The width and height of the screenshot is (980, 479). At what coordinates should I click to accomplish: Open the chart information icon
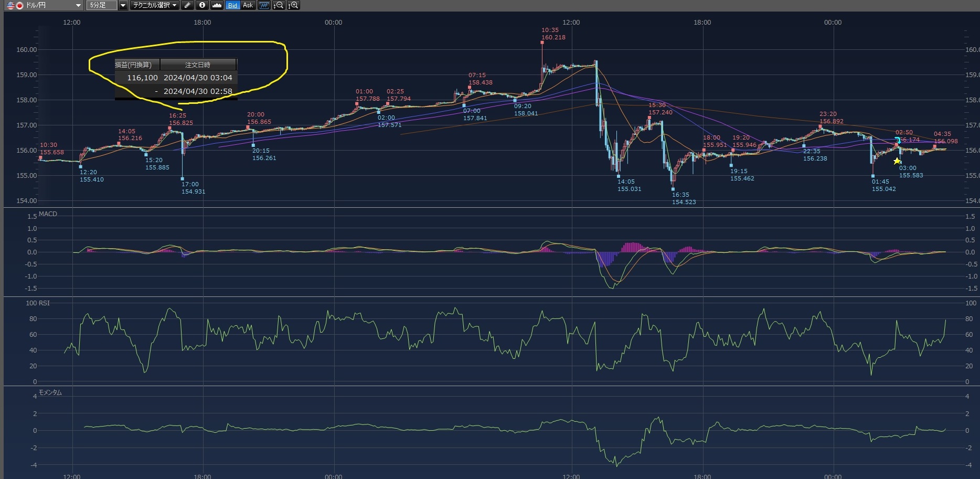click(202, 5)
